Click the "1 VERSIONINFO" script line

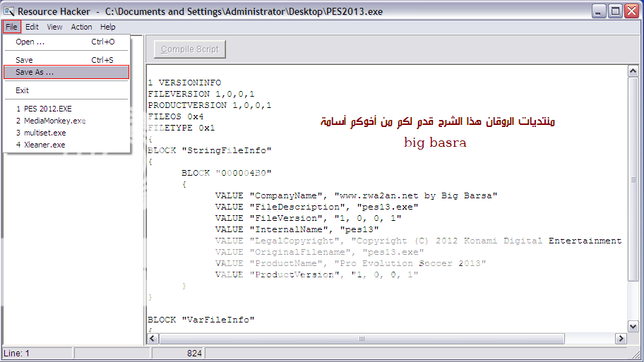coord(184,83)
